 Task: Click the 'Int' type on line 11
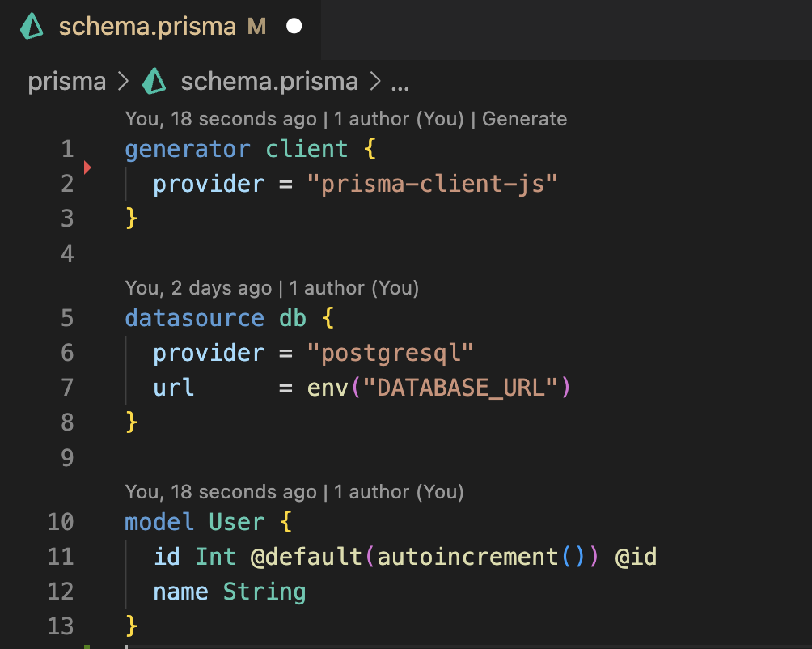click(x=215, y=558)
